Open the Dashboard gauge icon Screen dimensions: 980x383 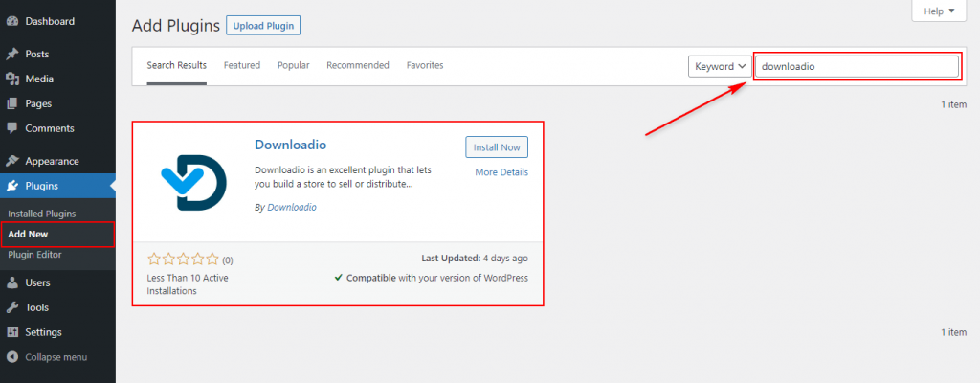(11, 21)
